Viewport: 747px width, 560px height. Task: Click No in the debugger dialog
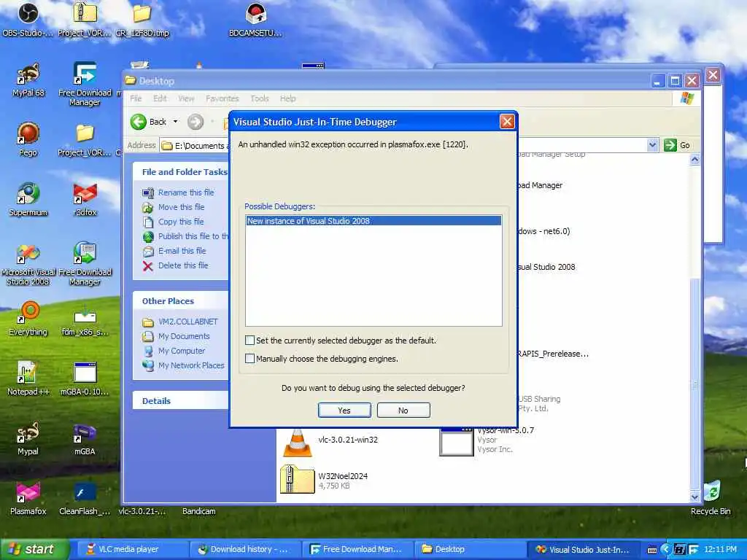[403, 411]
